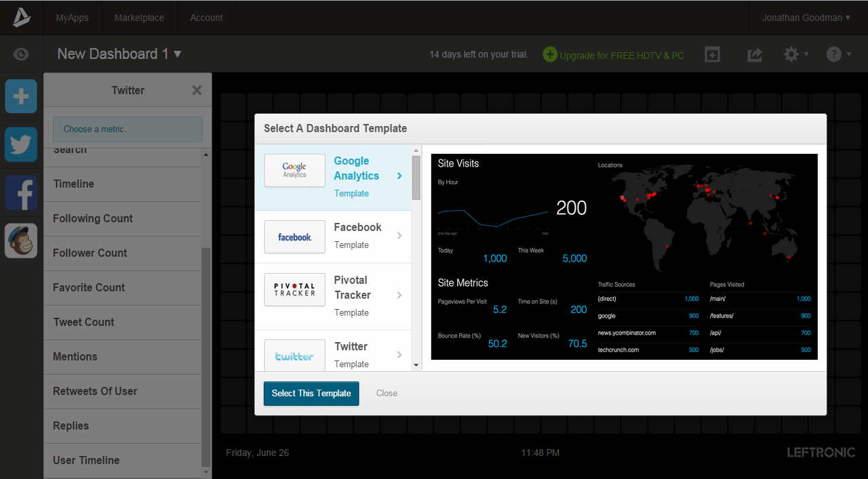
Task: Expand the New Dashboard 1 title dropdown
Action: point(119,54)
